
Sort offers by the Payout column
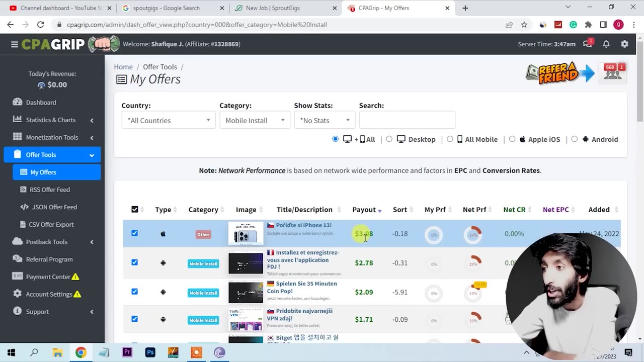[367, 210]
